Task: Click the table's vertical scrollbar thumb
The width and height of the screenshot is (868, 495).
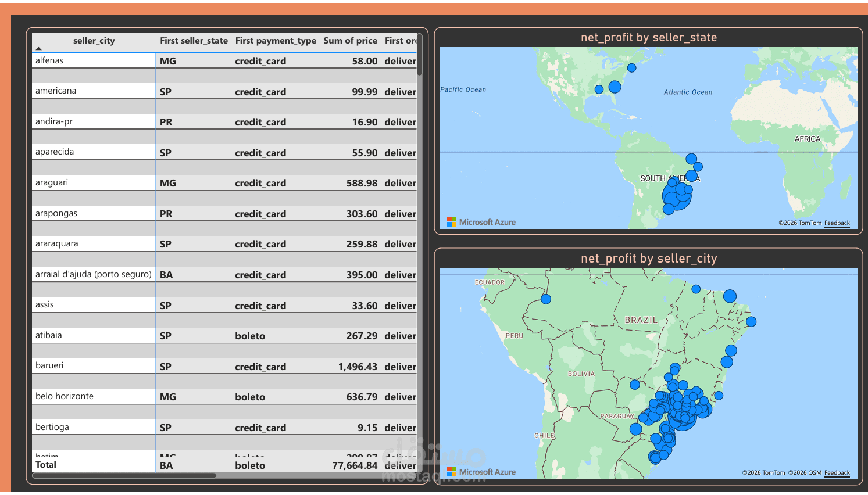Action: tap(420, 55)
